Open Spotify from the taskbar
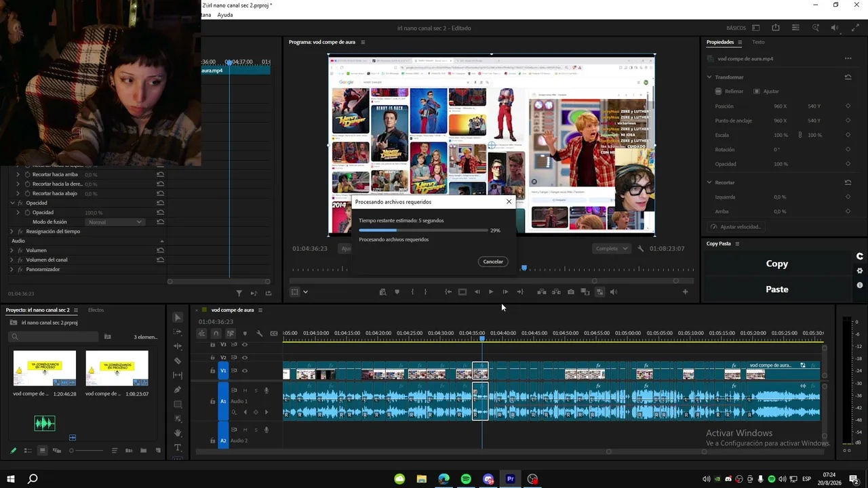 (466, 479)
